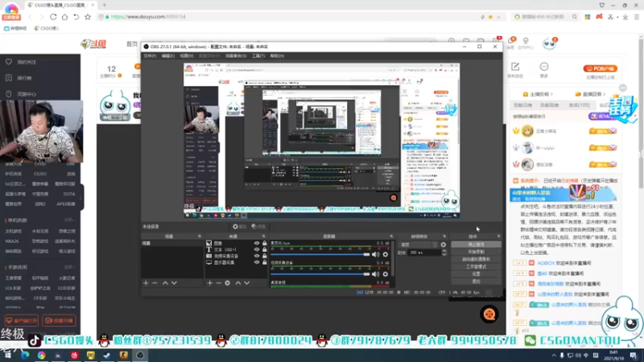Screen dimensions: 644x362
Task: Reload the Douyu page in the browser
Action: (x=53, y=17)
